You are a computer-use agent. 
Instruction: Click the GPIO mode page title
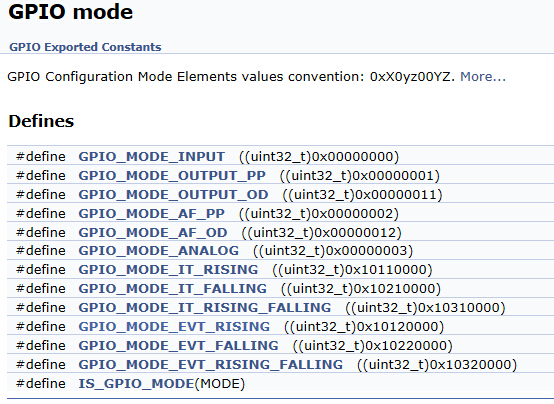point(71,12)
